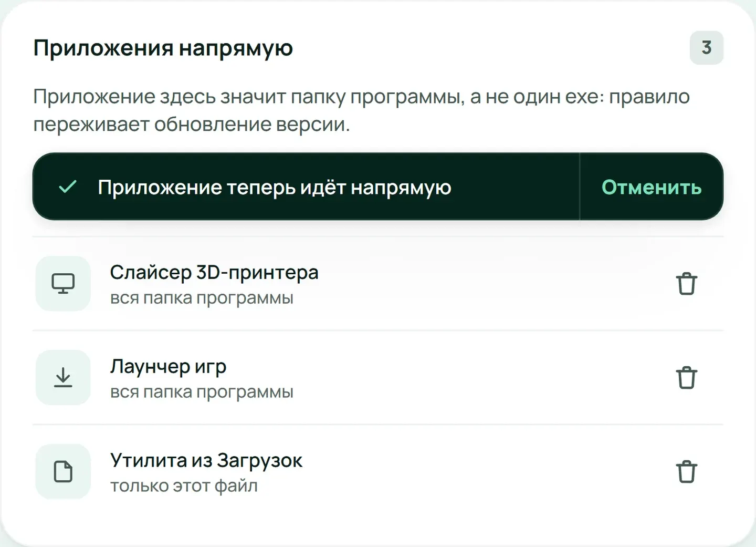Click the только этот файл subtitle
The image size is (756, 547).
pyautogui.click(x=184, y=486)
